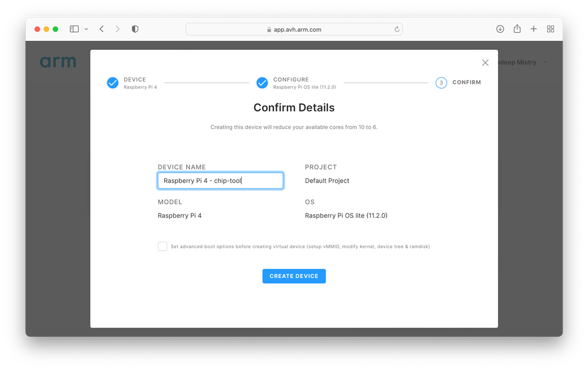Go back with the browser back arrow
Image resolution: width=588 pixels, height=370 pixels.
tap(102, 29)
